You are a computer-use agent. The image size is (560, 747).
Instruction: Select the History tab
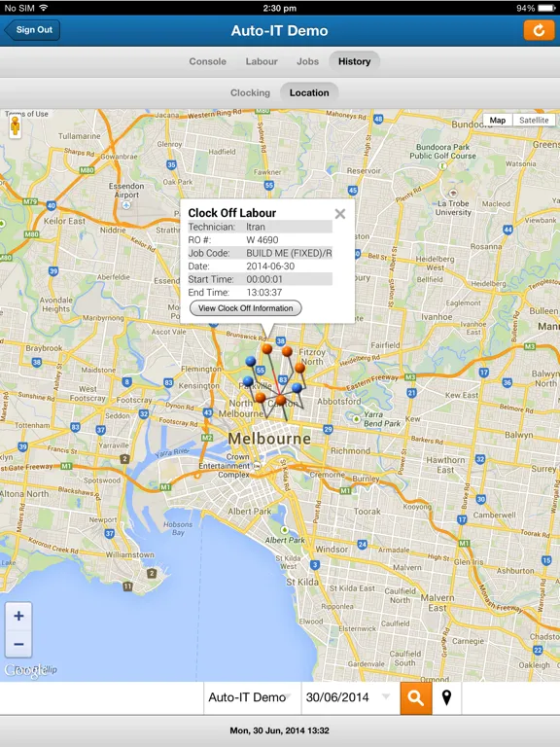point(354,61)
